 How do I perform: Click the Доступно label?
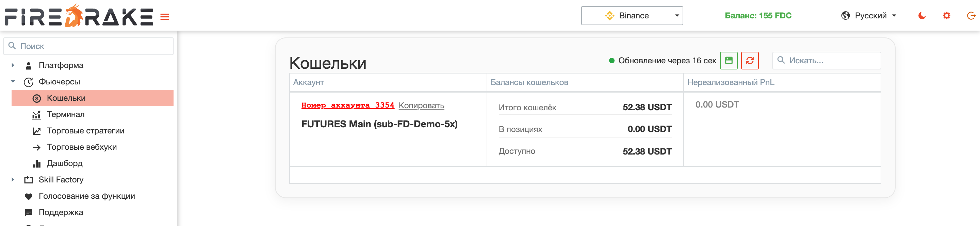point(517,151)
